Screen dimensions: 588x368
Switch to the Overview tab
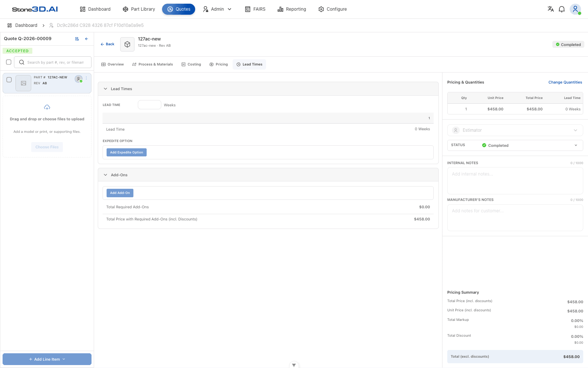coord(112,64)
